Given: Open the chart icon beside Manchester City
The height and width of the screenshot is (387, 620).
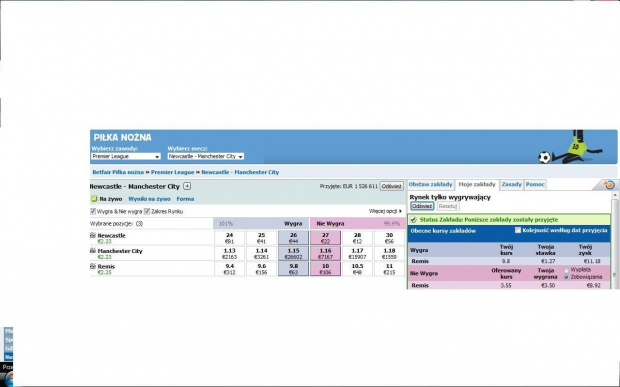Looking at the screenshot, I should click(x=93, y=251).
